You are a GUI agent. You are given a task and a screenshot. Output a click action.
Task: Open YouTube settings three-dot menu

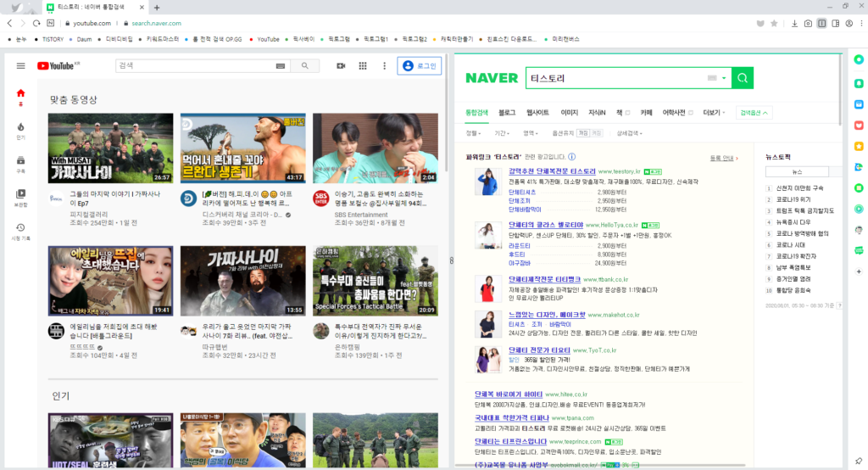(384, 65)
